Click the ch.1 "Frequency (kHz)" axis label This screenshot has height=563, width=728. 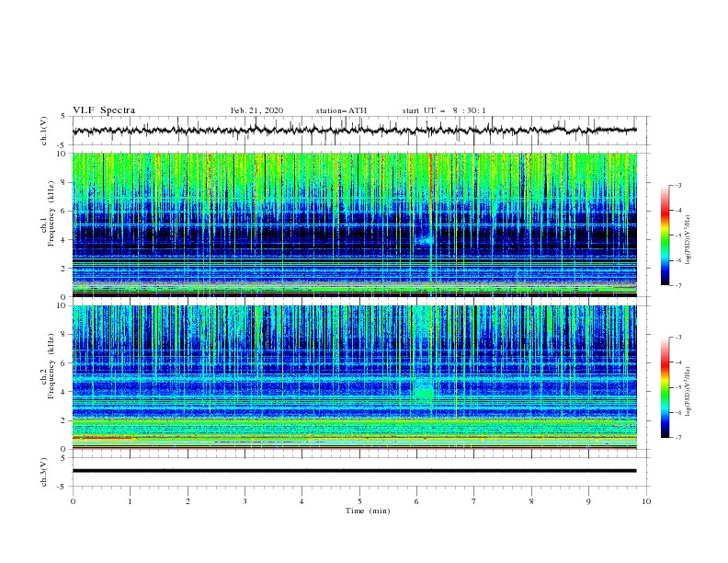pos(51,214)
